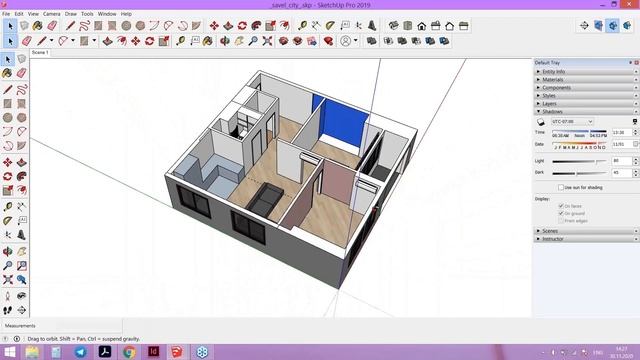Switch to the Scene 1 tab
Image resolution: width=640 pixels, height=360 pixels.
(x=40, y=53)
